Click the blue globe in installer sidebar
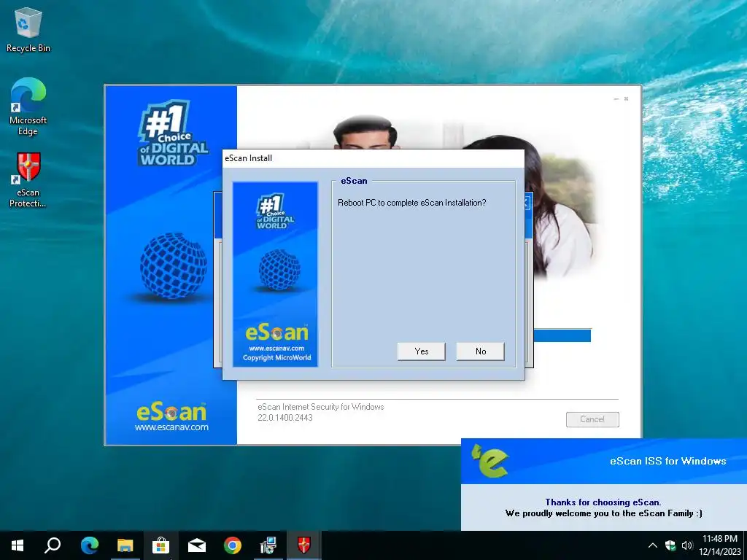Screen dimensions: 747x560 point(174,265)
